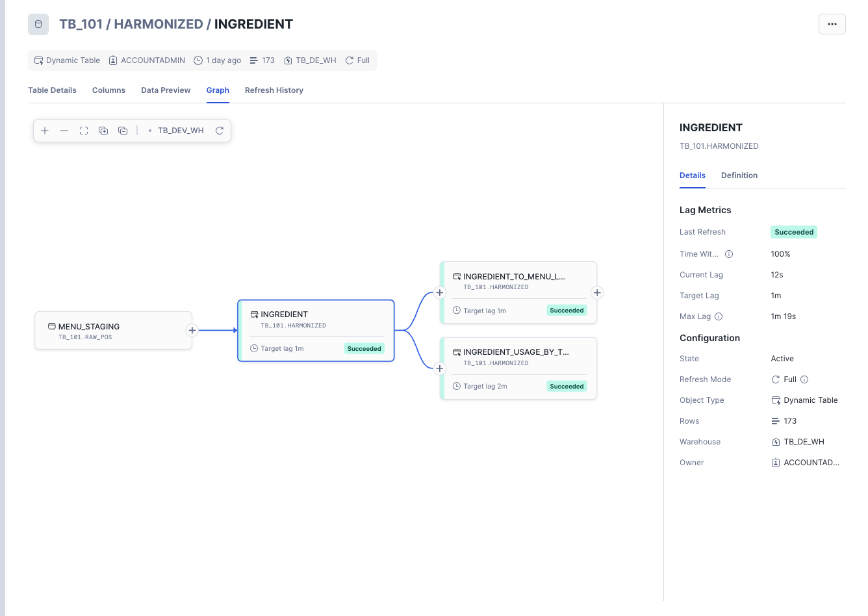Zoom out of the graph canvas
This screenshot has height=616, width=868.
point(64,131)
